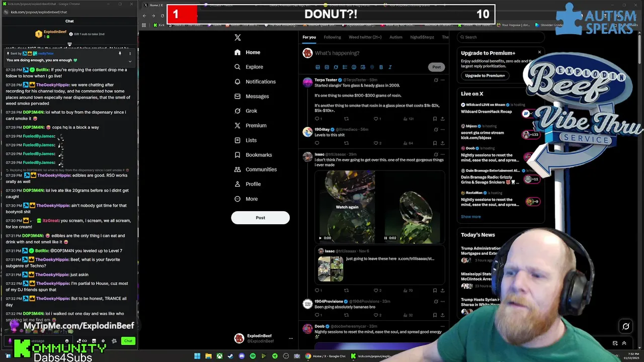644x362 pixels.
Task: Go to Home in X sidebar
Action: (247, 52)
